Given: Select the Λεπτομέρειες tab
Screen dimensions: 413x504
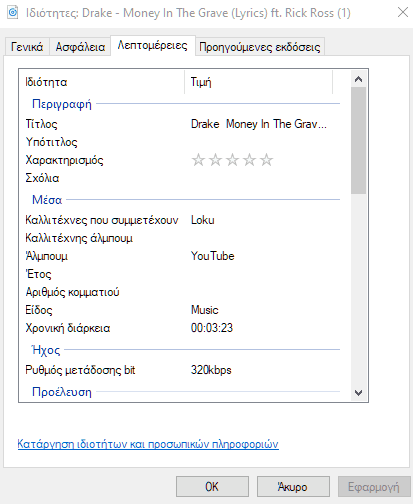Looking at the screenshot, I should pyautogui.click(x=153, y=45).
